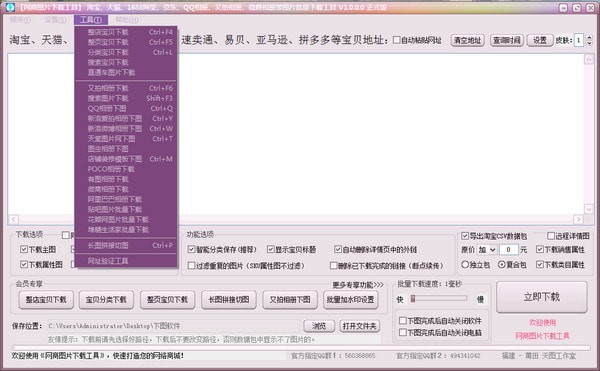Select 整页宝贝下载 menu entry (Ctrl+F5)

pyautogui.click(x=126, y=42)
